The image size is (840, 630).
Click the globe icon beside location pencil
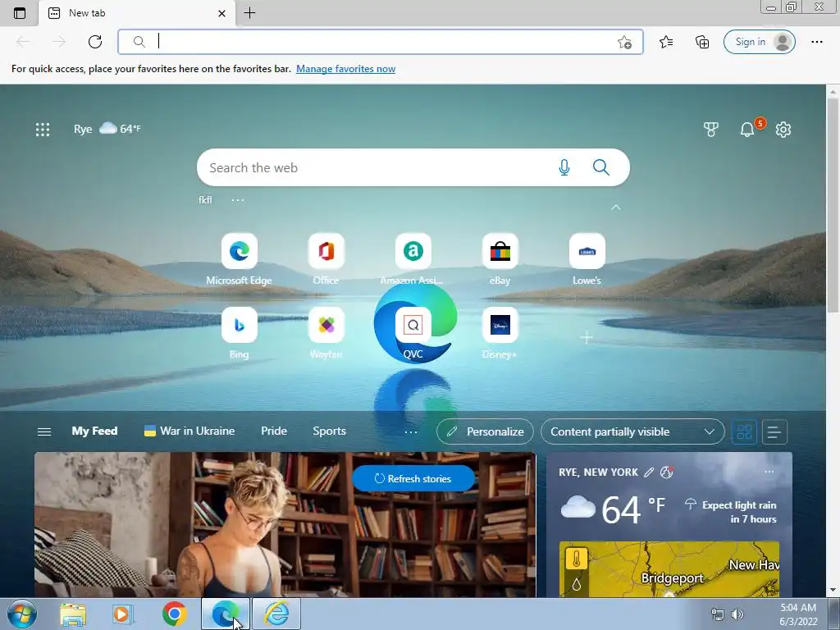(x=666, y=472)
